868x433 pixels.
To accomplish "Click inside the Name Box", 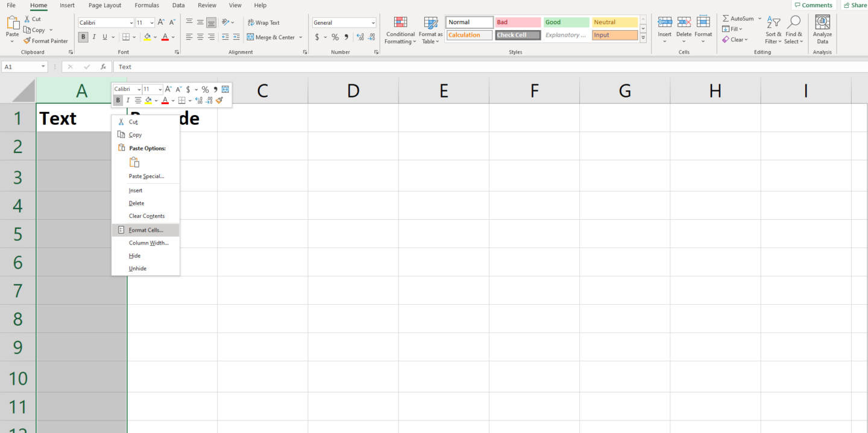I will [x=21, y=66].
